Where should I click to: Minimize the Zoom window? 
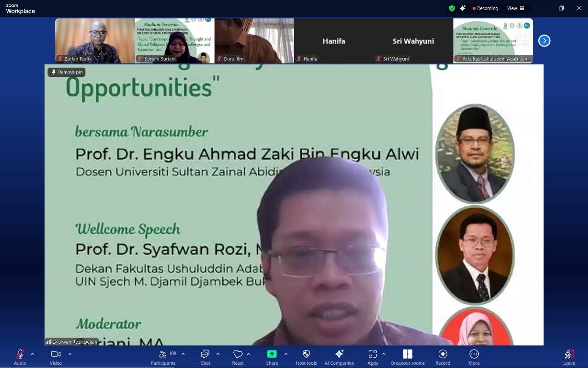pos(544,8)
